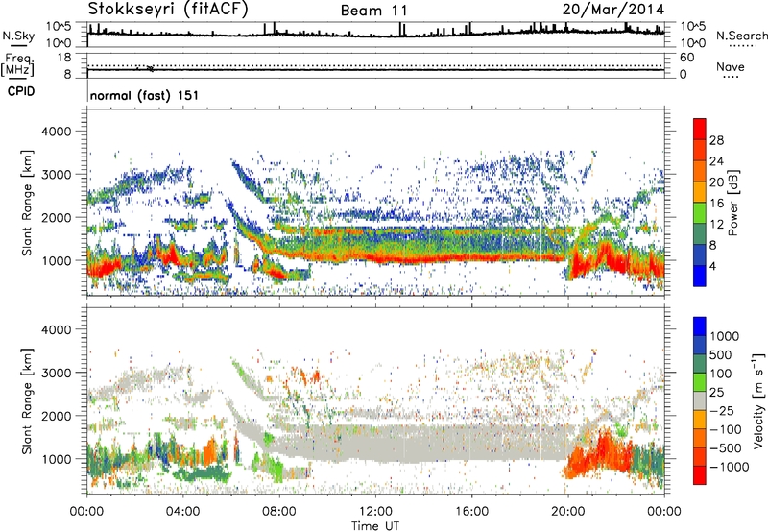Click the "CPID" label
This screenshot has width=768, height=532.
(21, 91)
